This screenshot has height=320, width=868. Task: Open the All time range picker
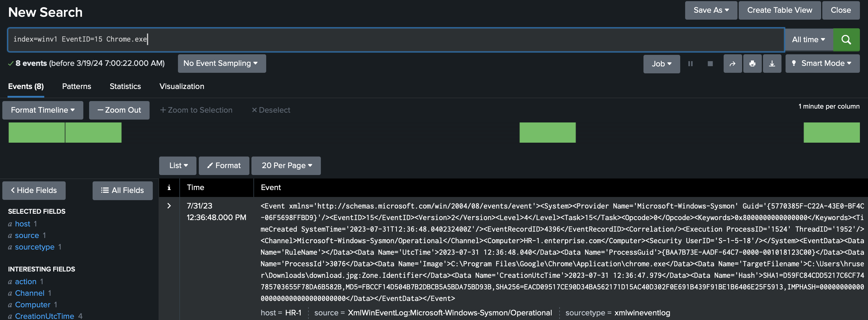[808, 40]
